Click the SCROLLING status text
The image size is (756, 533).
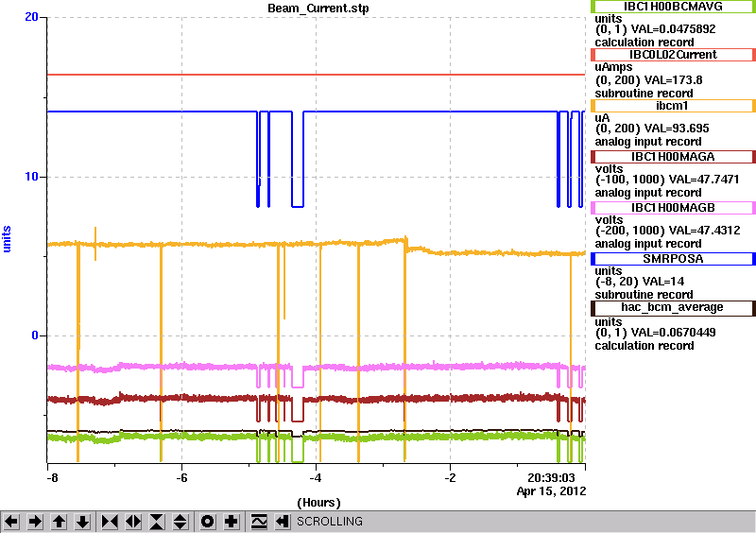[x=330, y=522]
